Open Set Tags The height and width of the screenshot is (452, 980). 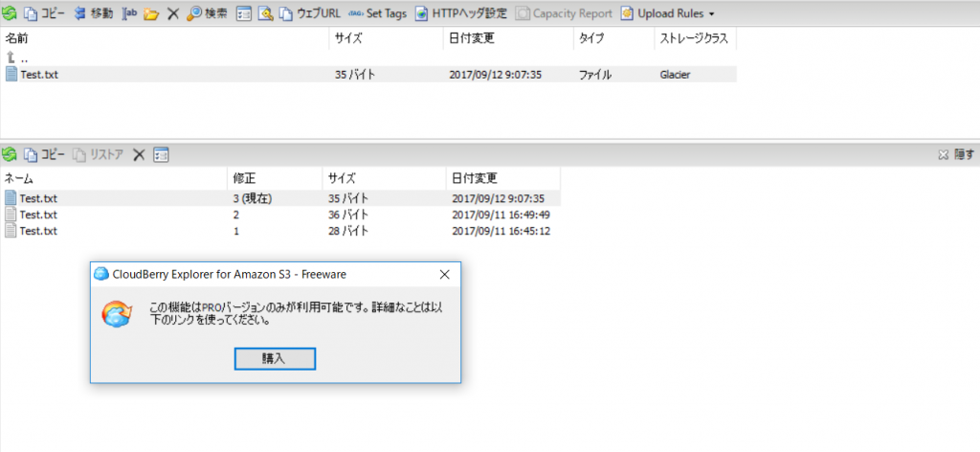(377, 13)
